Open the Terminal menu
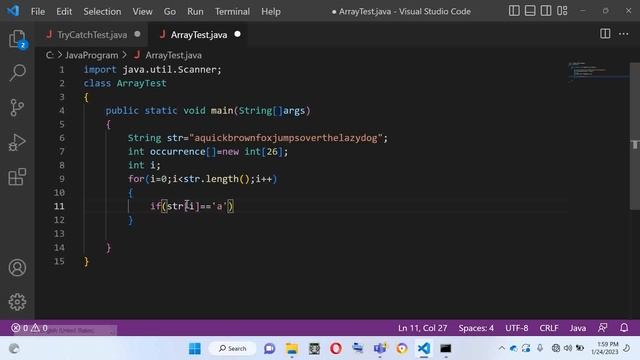The image size is (640, 360). 232,11
